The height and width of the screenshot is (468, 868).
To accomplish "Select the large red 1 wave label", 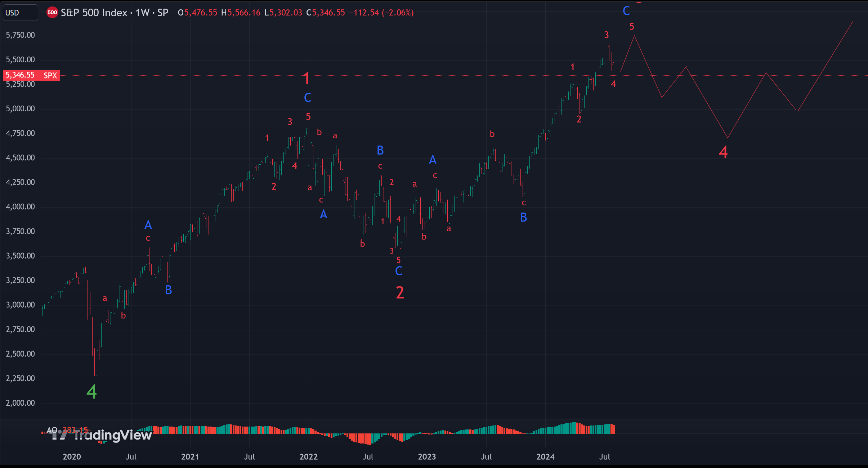I will point(307,78).
